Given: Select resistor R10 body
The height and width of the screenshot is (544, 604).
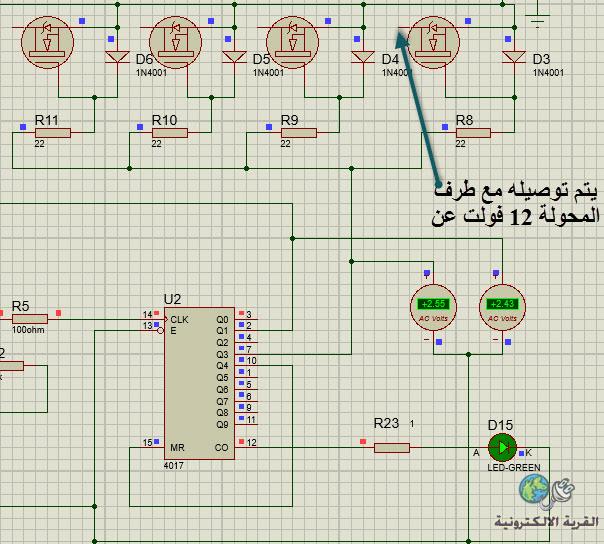Looking at the screenshot, I should [170, 133].
